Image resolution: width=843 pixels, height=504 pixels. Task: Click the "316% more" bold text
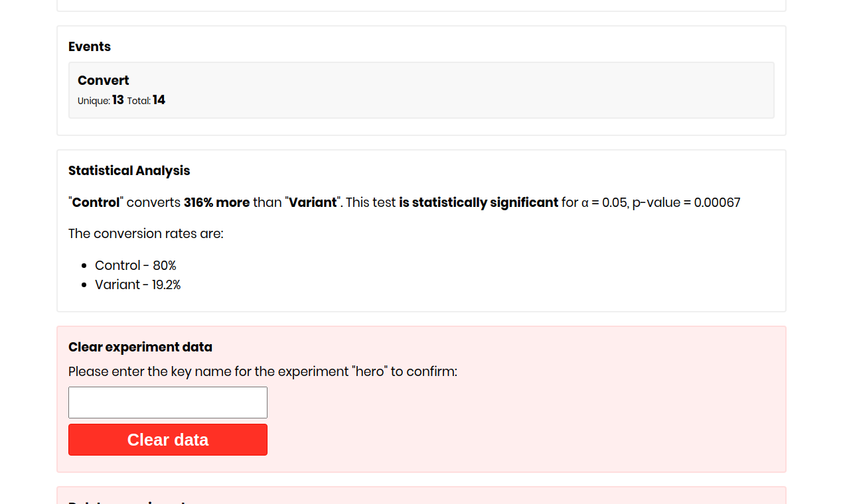217,202
